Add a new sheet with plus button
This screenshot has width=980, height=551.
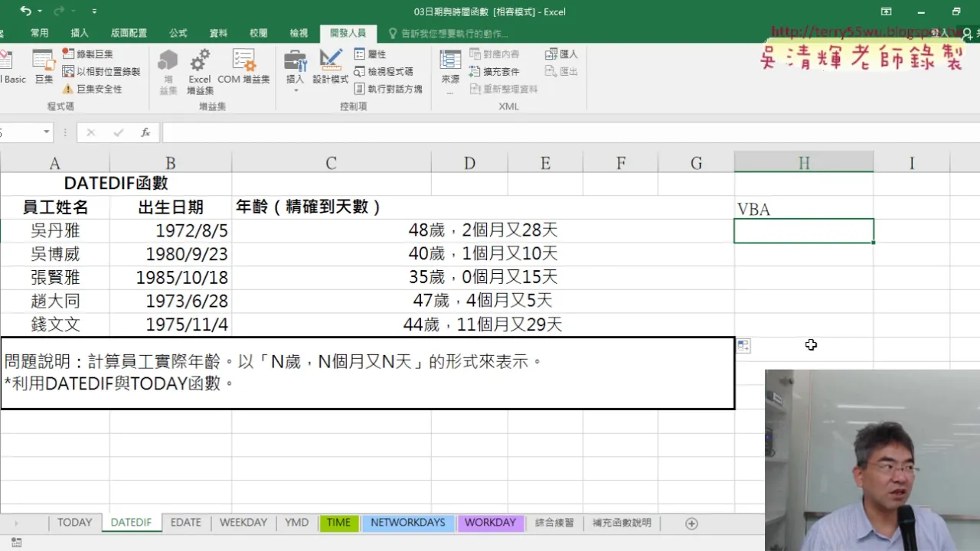(x=691, y=523)
